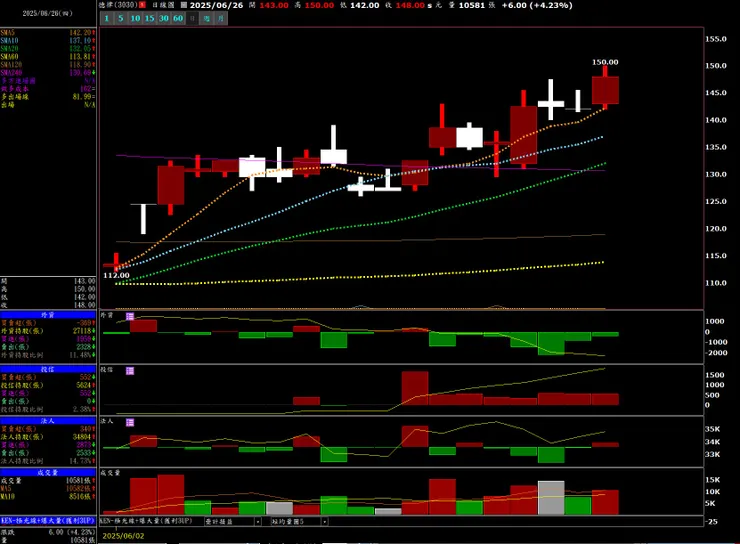Click the 155.0 price axis label

coord(716,39)
